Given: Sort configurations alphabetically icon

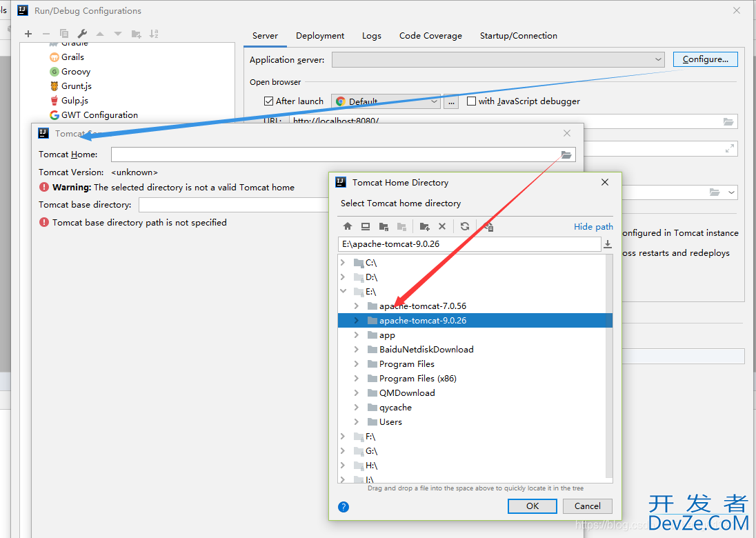Looking at the screenshot, I should [154, 34].
